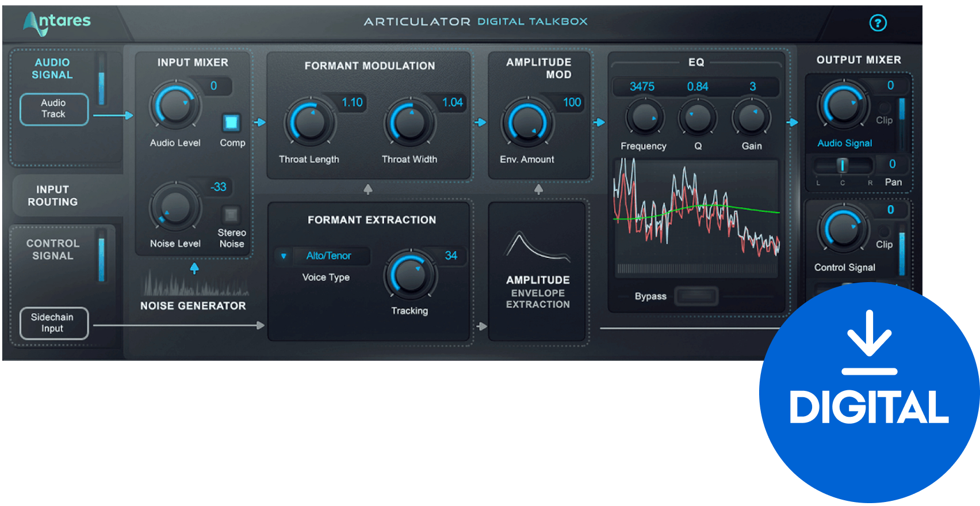
Task: Select the Alto/Tenor voice type field
Action: (x=330, y=256)
